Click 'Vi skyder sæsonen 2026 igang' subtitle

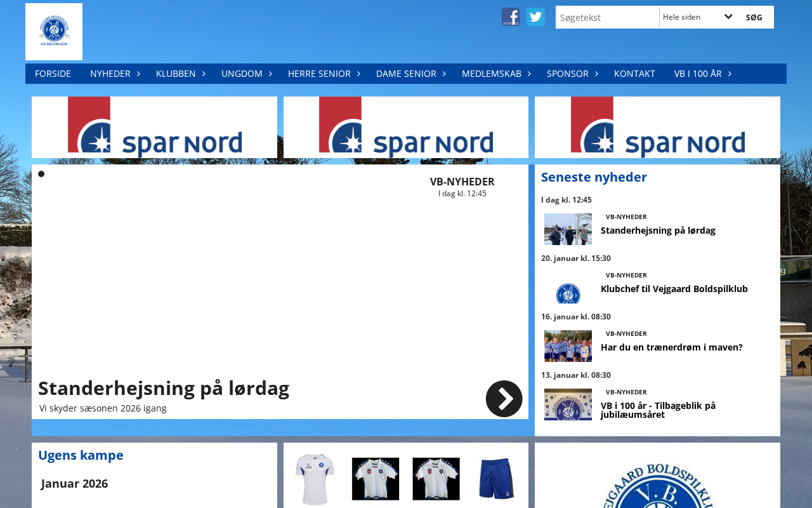(x=103, y=408)
